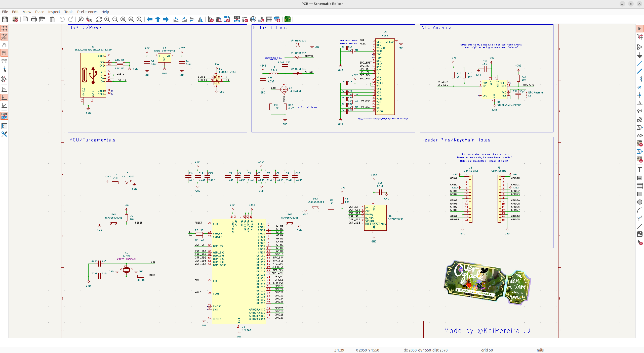Open the Inspect menu
Viewport: 644px width, 353px height.
pos(54,12)
